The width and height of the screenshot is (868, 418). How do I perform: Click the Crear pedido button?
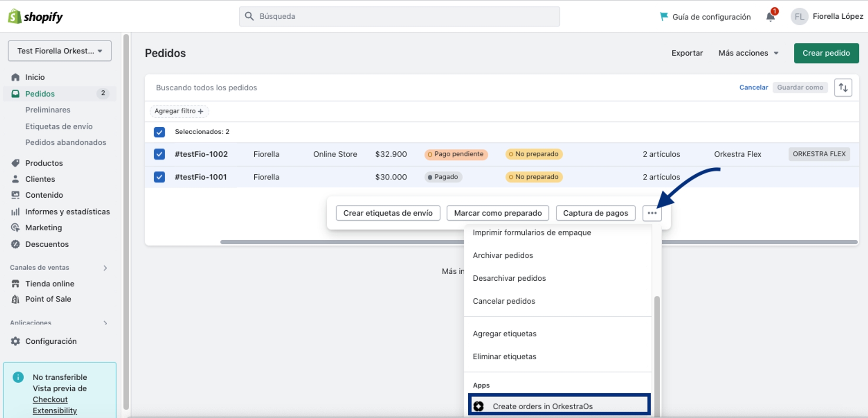[x=826, y=53]
